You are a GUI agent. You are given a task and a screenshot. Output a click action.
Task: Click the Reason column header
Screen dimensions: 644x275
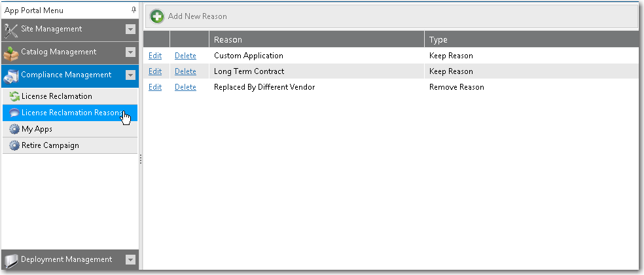coord(228,40)
